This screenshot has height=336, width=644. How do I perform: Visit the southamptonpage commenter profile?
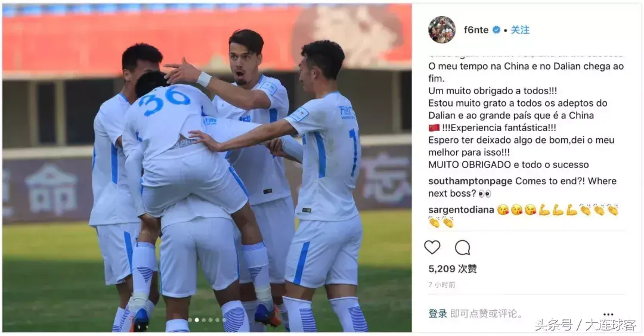(470, 181)
